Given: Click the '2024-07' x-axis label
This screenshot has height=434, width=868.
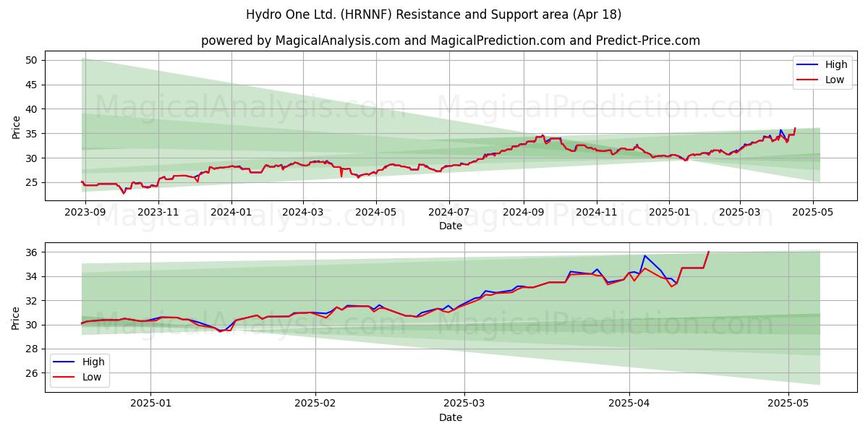Looking at the screenshot, I should pyautogui.click(x=449, y=213).
